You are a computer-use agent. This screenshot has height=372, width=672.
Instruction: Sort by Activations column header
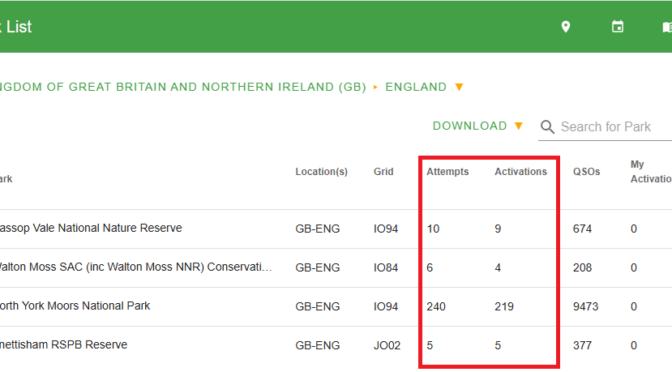(521, 171)
